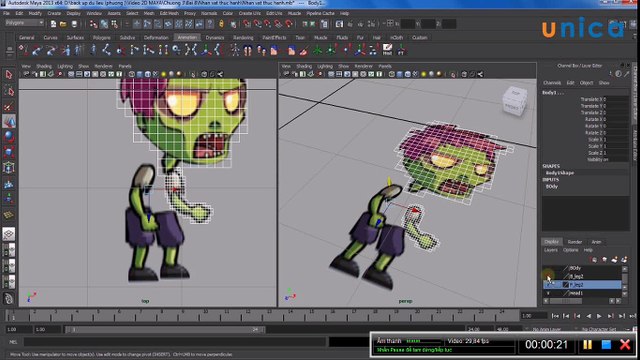Switch to the Rendering shelf tab
The height and width of the screenshot is (360, 640).
tap(243, 38)
